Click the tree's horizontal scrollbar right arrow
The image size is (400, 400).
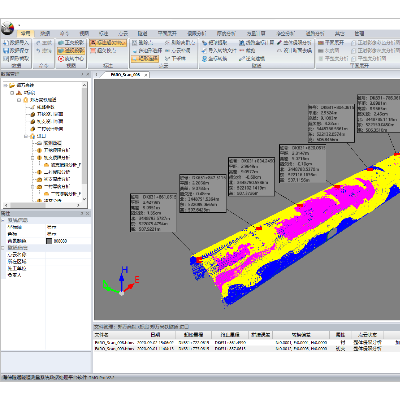pos(79,205)
